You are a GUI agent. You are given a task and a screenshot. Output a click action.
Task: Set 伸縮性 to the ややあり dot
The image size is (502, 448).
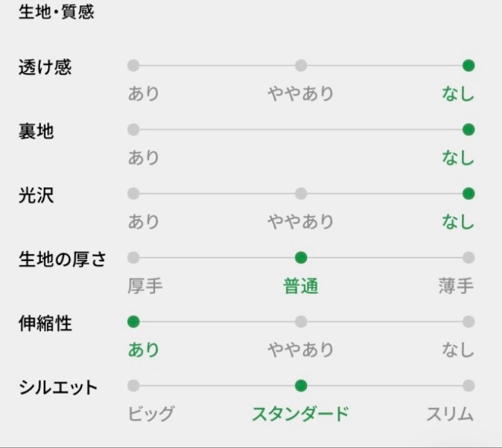301,322
